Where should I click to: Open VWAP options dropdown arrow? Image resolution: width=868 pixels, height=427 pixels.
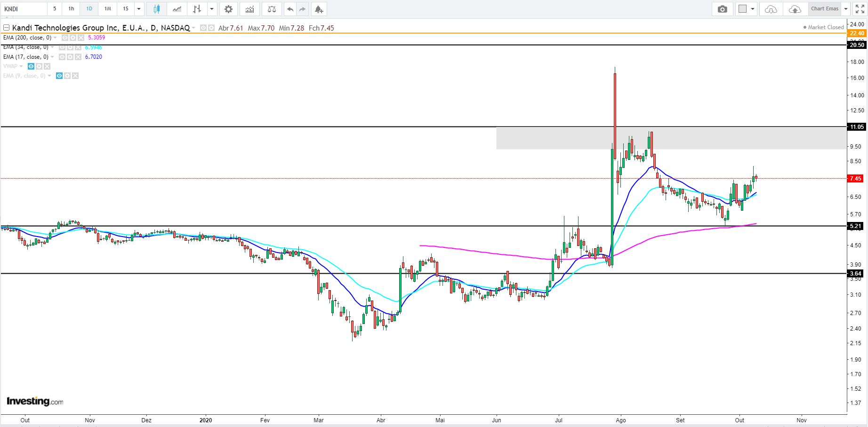21,66
